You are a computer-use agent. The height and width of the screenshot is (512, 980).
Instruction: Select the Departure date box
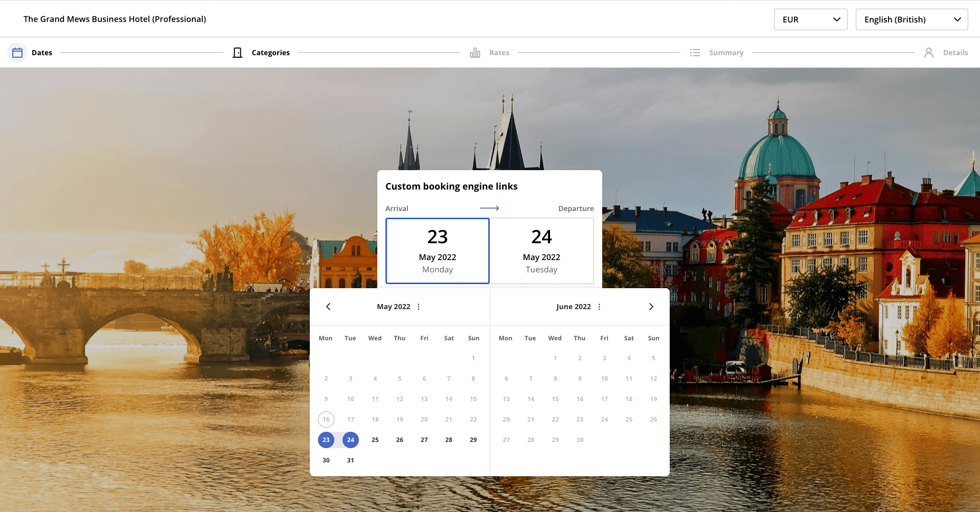click(541, 251)
